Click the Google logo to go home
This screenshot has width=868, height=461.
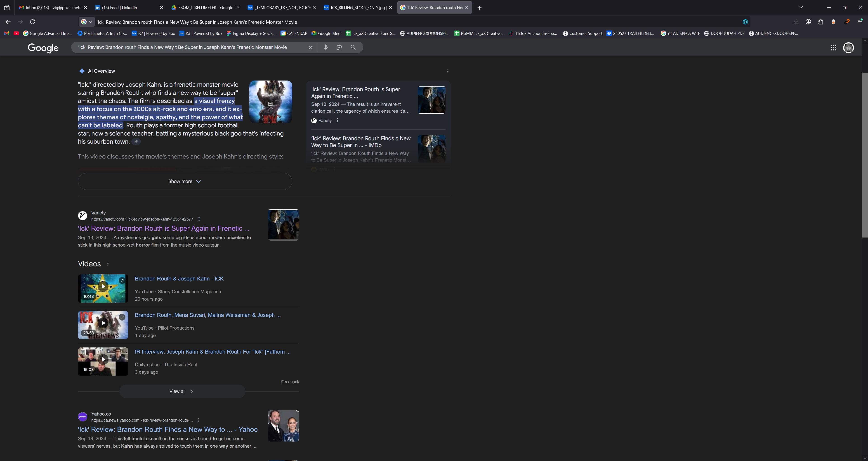coord(43,48)
